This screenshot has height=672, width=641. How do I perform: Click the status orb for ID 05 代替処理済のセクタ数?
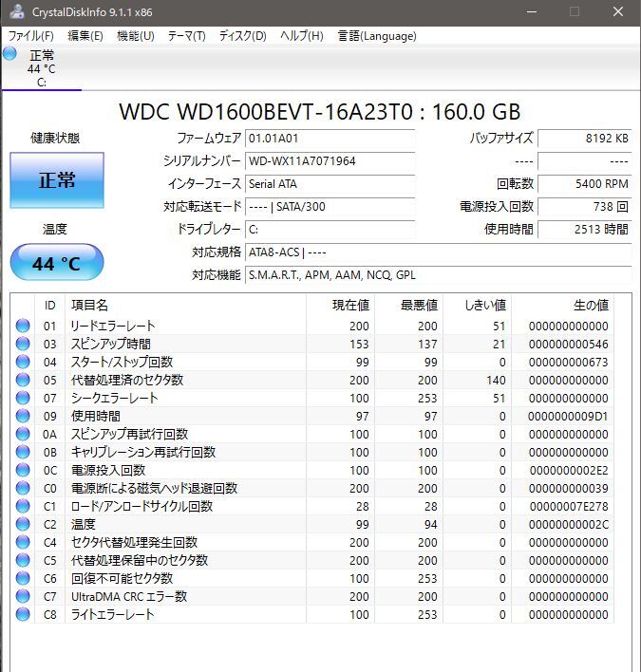tap(23, 381)
